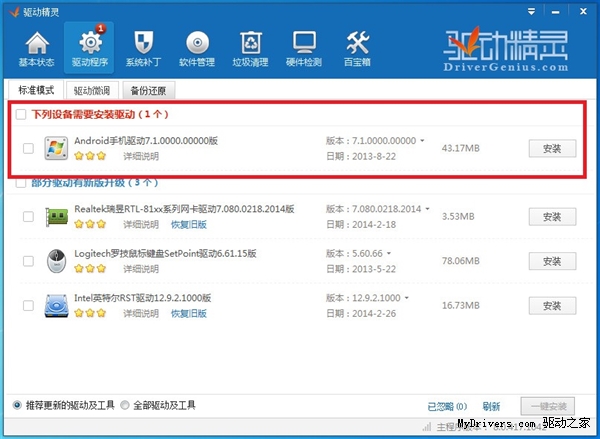Click the signal bars icon in status bar
Screen dimensions: 600x439
[427, 426]
